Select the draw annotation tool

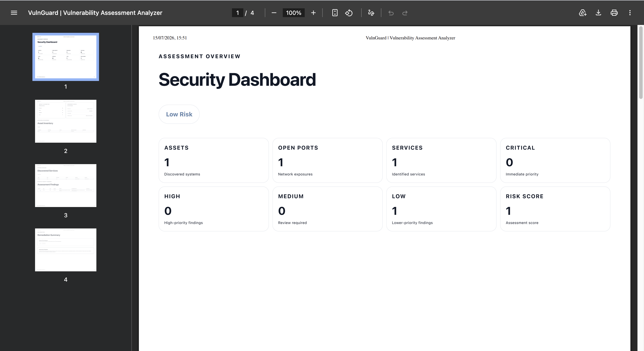coord(371,13)
